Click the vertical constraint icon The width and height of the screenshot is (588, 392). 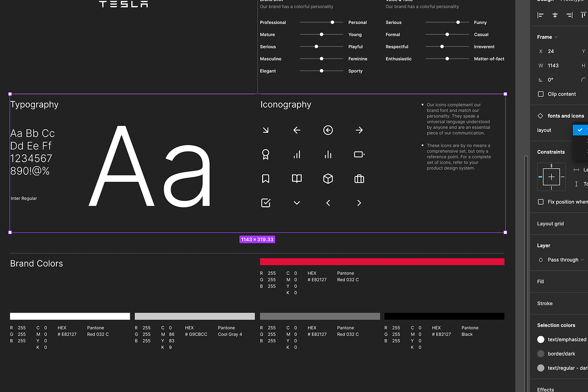click(x=576, y=184)
